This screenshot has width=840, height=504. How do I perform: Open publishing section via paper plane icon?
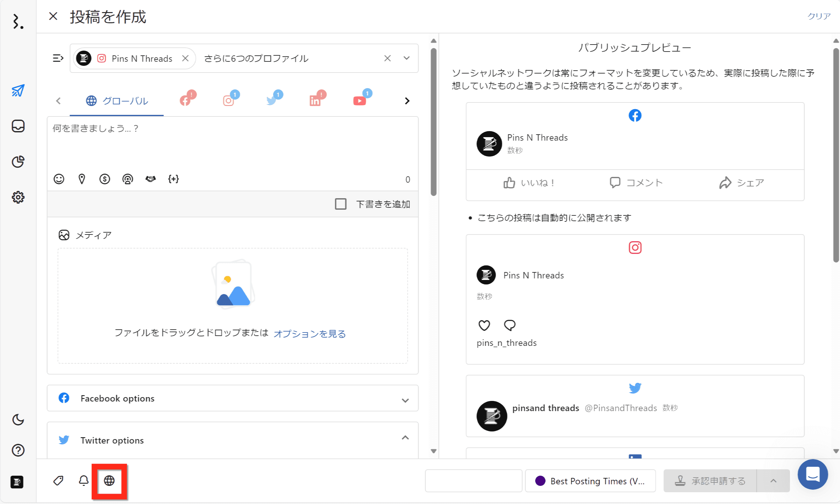click(x=18, y=91)
